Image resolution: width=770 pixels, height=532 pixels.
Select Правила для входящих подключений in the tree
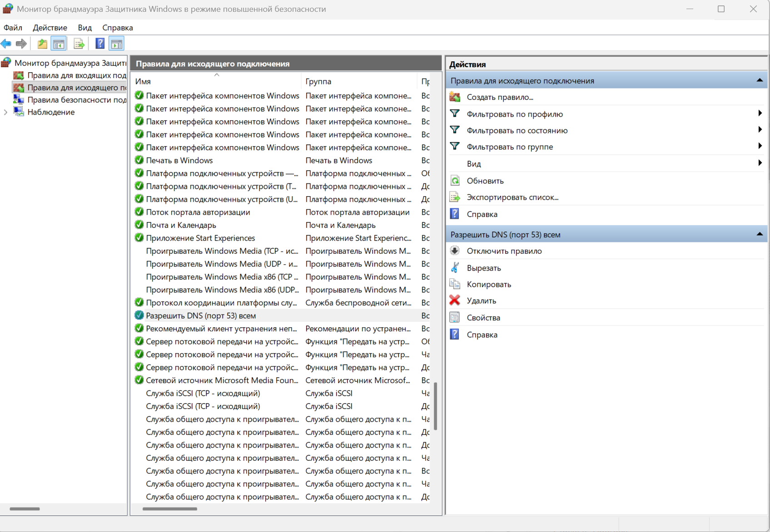point(77,75)
